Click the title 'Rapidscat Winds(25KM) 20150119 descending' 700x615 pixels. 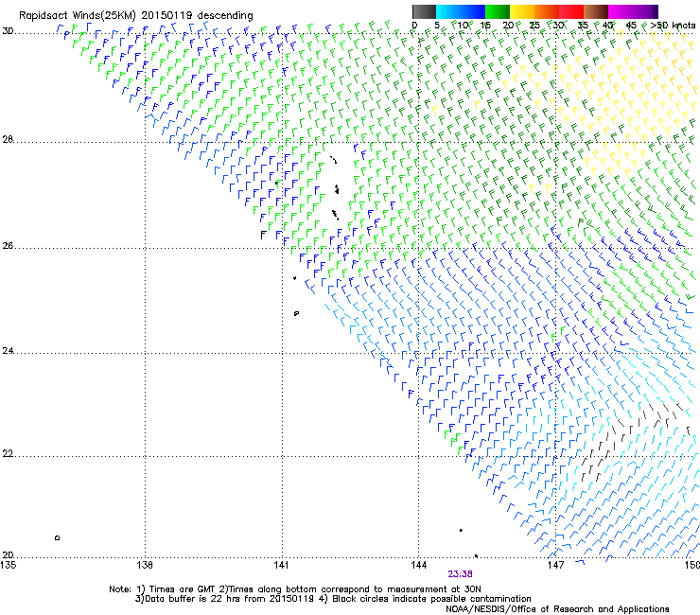click(135, 16)
